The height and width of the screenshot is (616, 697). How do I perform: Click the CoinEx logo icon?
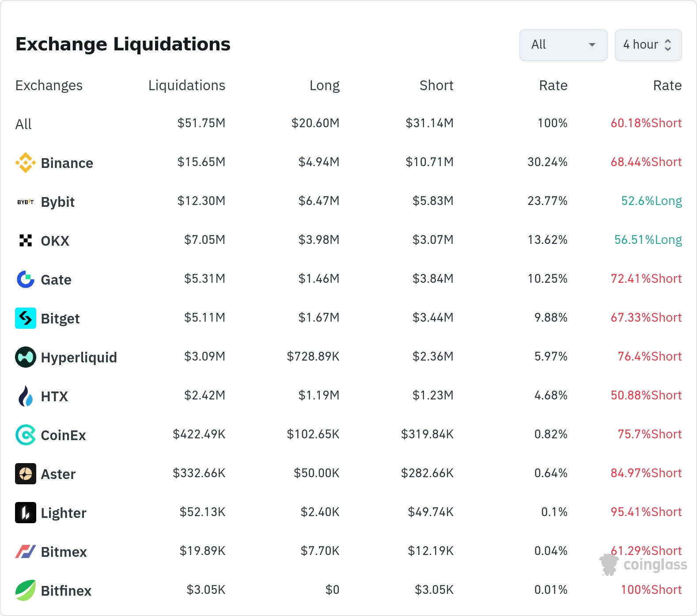tap(25, 435)
